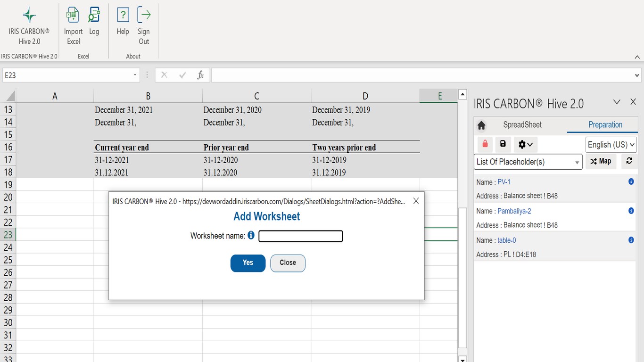Switch to the Preparation tab
The width and height of the screenshot is (644, 362).
point(605,125)
